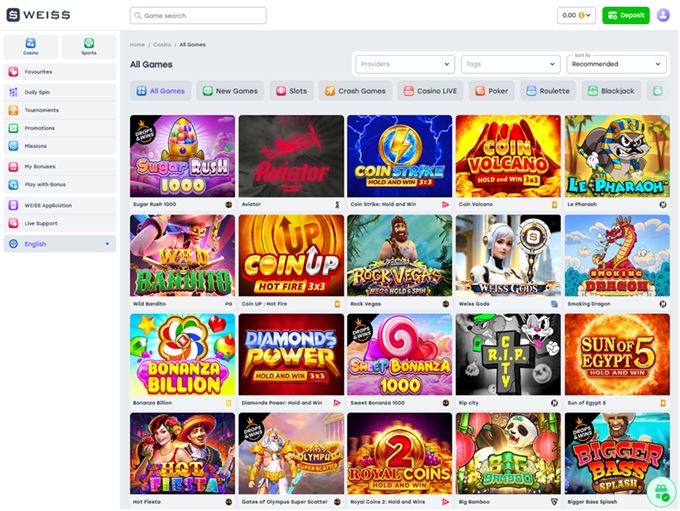680x511 pixels.
Task: Click the Favourites heart icon in sidebar
Action: (14, 72)
